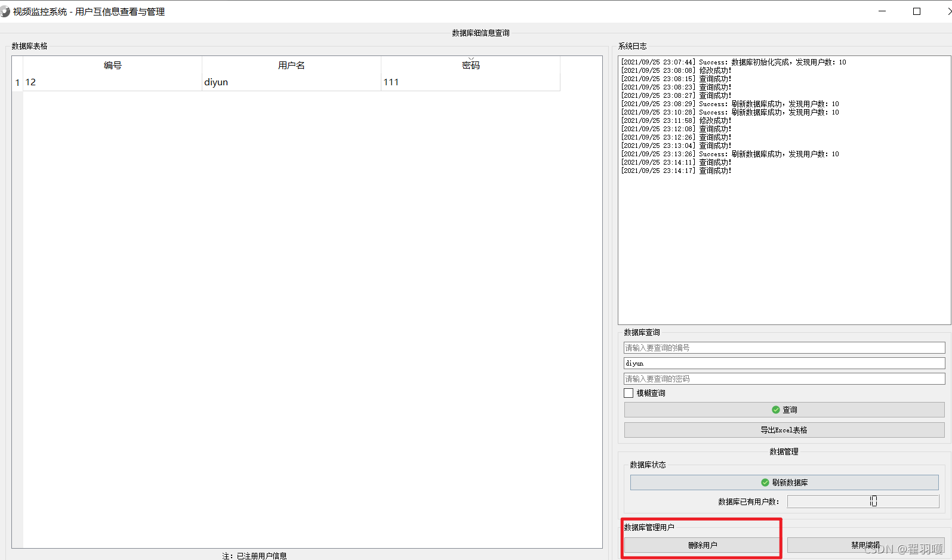The image size is (952, 560).
Task: Focus the 请输入要查询的密码 input field
Action: pyautogui.click(x=784, y=379)
